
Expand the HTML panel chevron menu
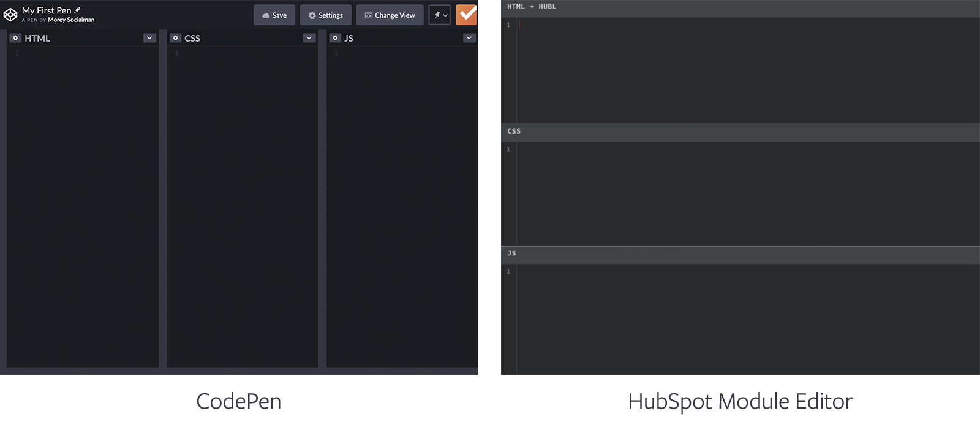click(149, 38)
